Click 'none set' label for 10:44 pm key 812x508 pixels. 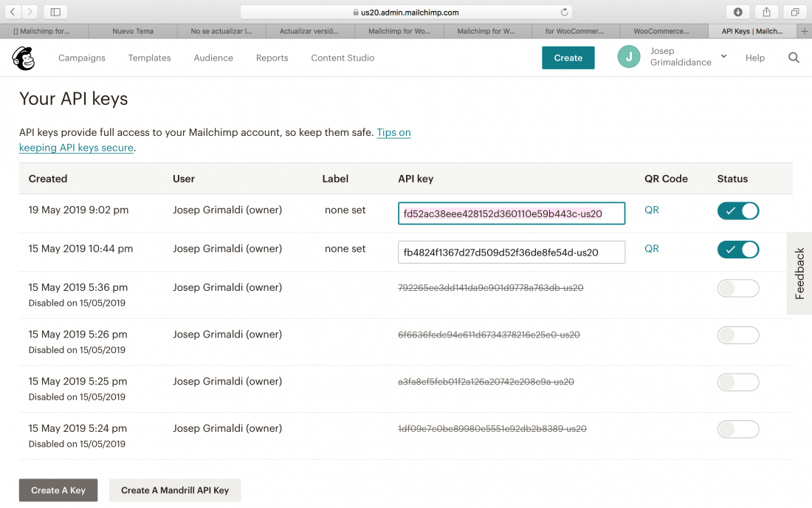click(x=345, y=249)
